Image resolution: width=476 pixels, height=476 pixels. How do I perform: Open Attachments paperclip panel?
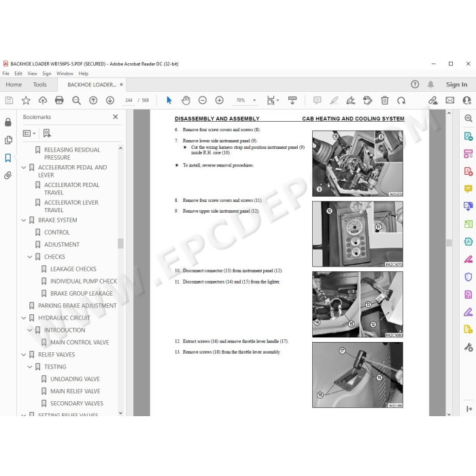coord(8,175)
